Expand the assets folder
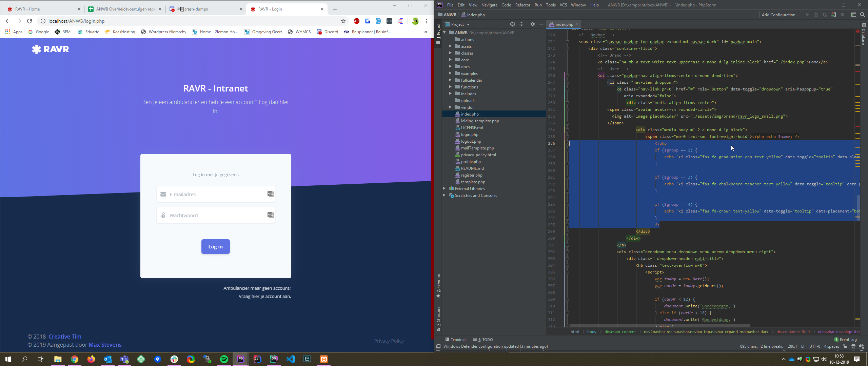This screenshot has height=366, width=868. pos(450,46)
